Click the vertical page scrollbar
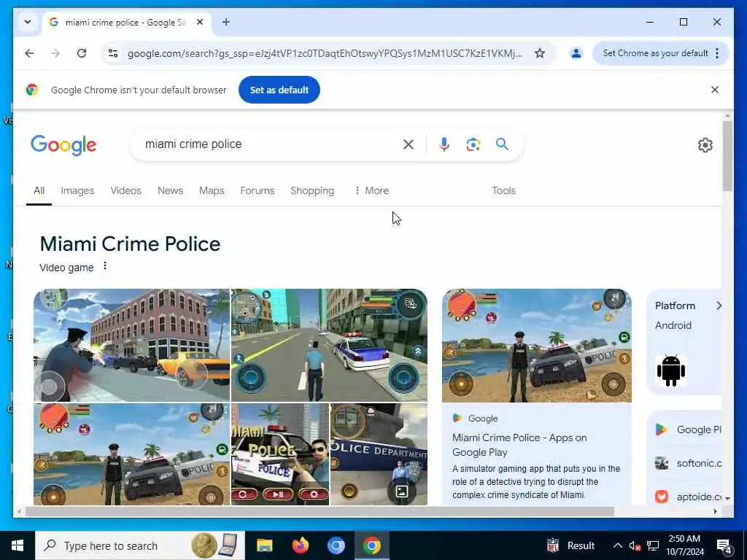 coord(727,155)
